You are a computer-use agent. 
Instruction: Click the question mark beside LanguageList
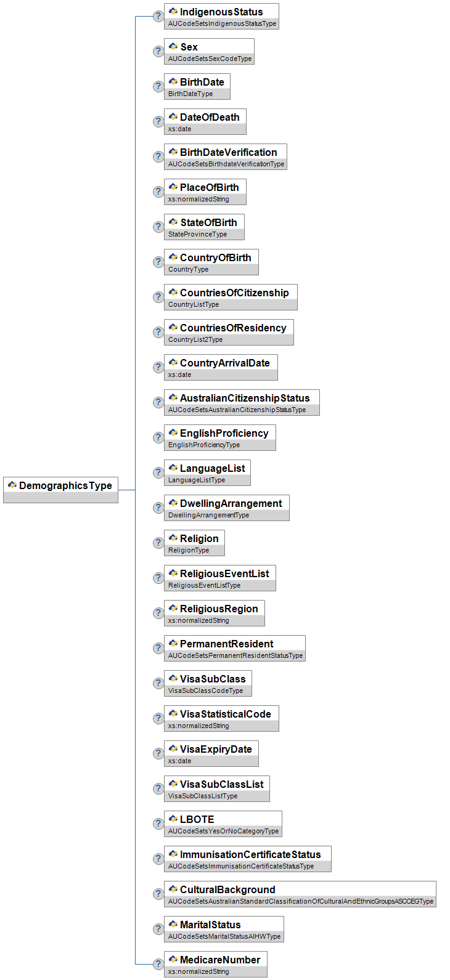click(158, 472)
